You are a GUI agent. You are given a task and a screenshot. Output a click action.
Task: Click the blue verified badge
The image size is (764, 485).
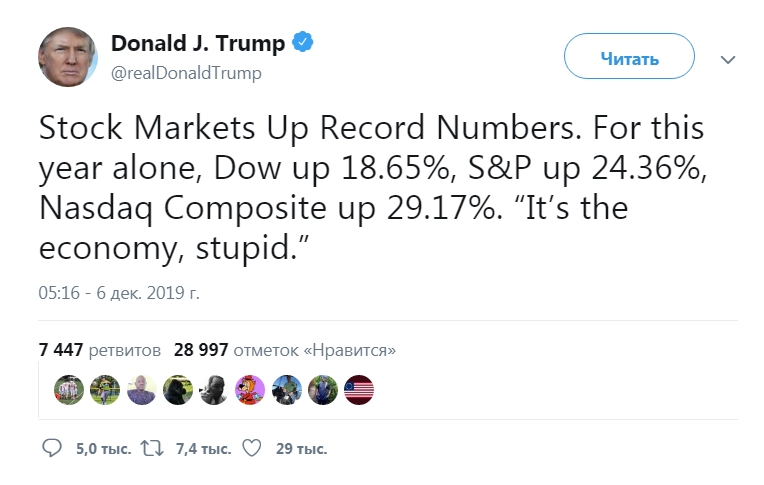(x=304, y=43)
